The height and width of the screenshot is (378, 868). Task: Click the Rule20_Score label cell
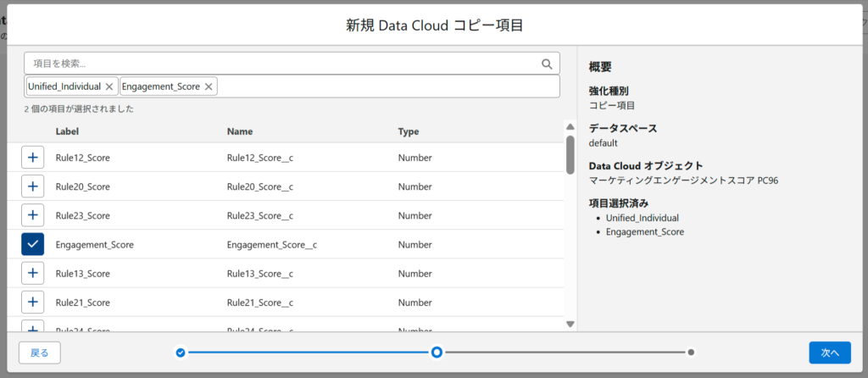(x=83, y=186)
